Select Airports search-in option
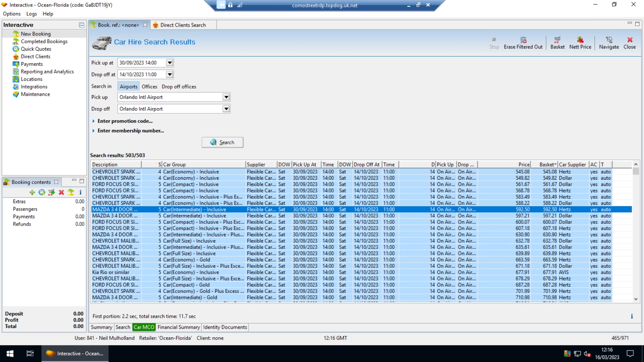This screenshot has height=362, width=644. [x=128, y=86]
